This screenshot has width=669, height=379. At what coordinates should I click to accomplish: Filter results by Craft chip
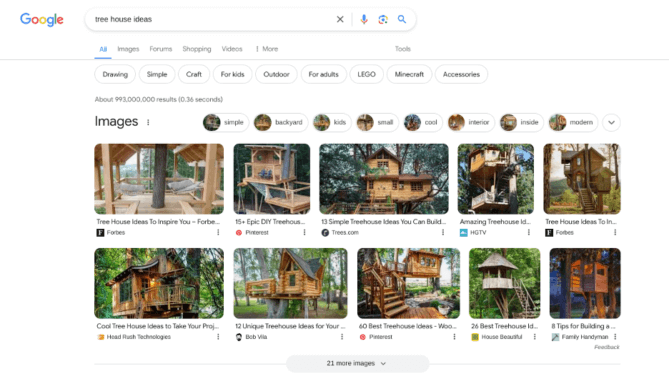point(194,74)
